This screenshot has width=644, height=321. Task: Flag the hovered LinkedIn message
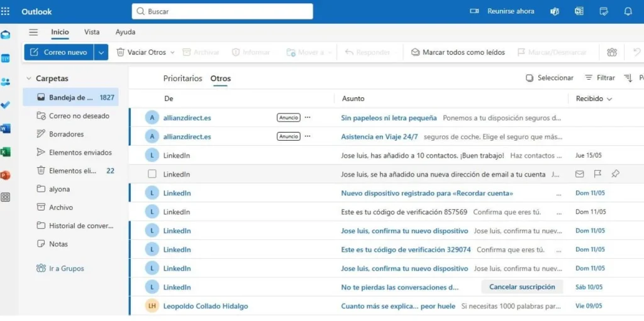click(597, 174)
